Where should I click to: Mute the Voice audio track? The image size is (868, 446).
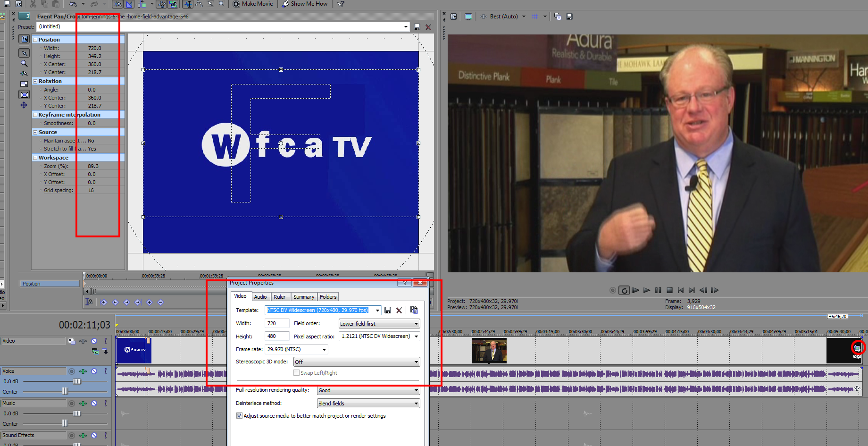94,371
